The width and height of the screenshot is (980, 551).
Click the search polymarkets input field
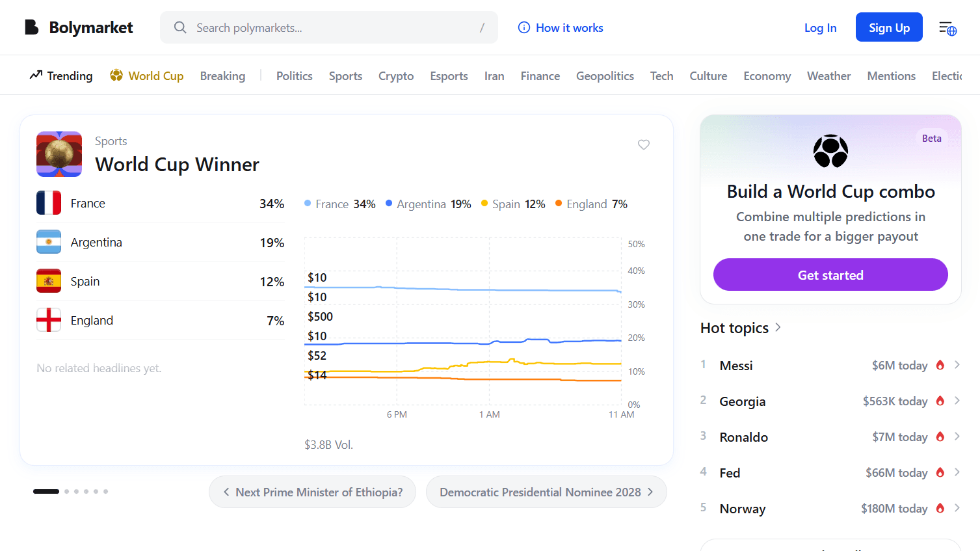pos(329,27)
